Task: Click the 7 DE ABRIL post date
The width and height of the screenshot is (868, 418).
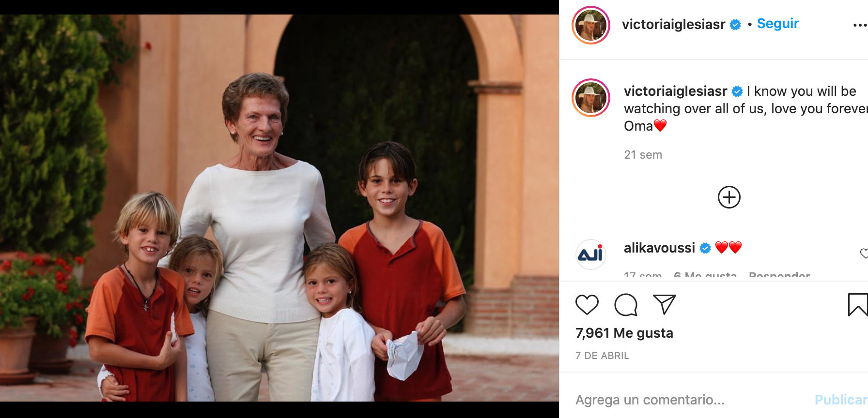Action: [x=602, y=356]
